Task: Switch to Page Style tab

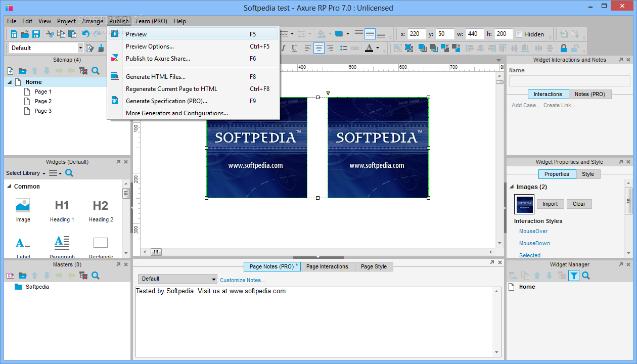Action: tap(374, 266)
